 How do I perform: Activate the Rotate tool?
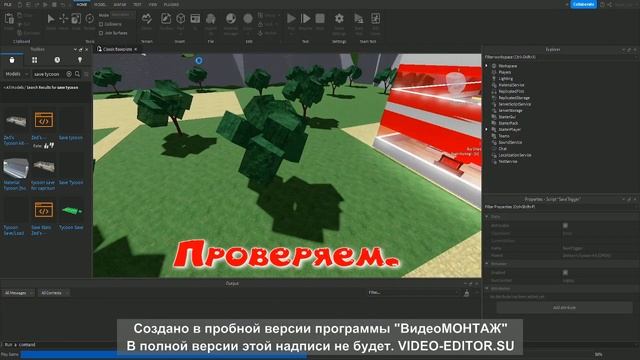(89, 19)
